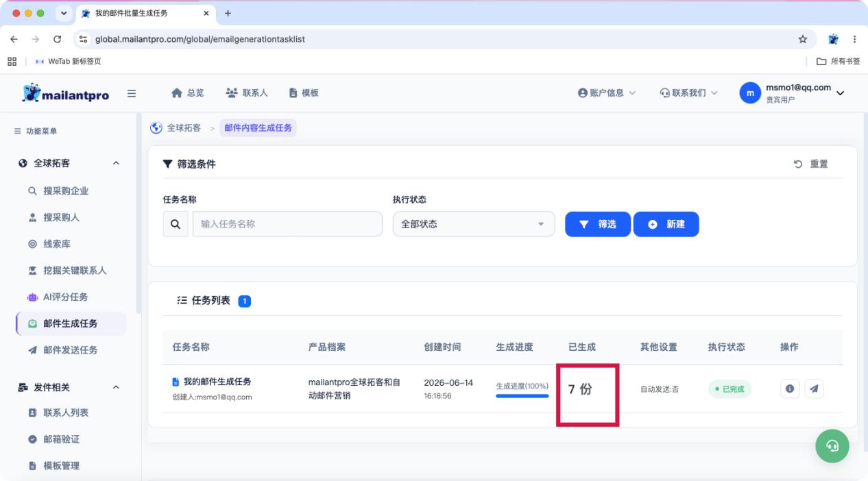The height and width of the screenshot is (481, 868).
Task: Click the 任务名称 input field
Action: (288, 224)
